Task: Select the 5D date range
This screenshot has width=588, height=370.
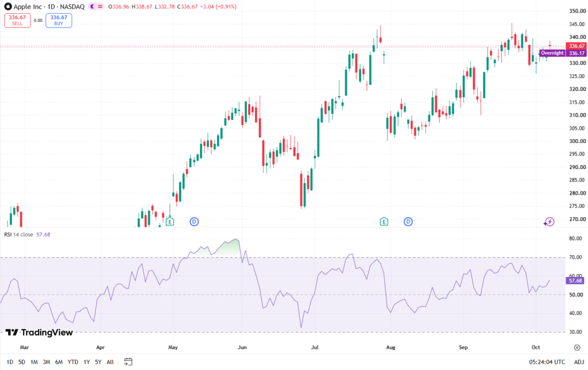Action: coord(22,362)
